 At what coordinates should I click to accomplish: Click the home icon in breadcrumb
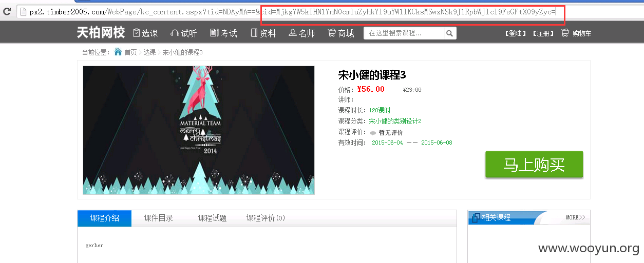[118, 52]
